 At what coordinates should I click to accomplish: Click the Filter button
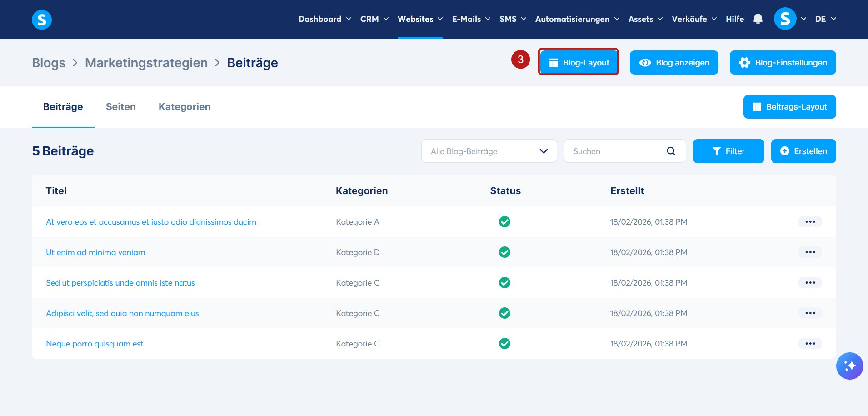(x=728, y=151)
